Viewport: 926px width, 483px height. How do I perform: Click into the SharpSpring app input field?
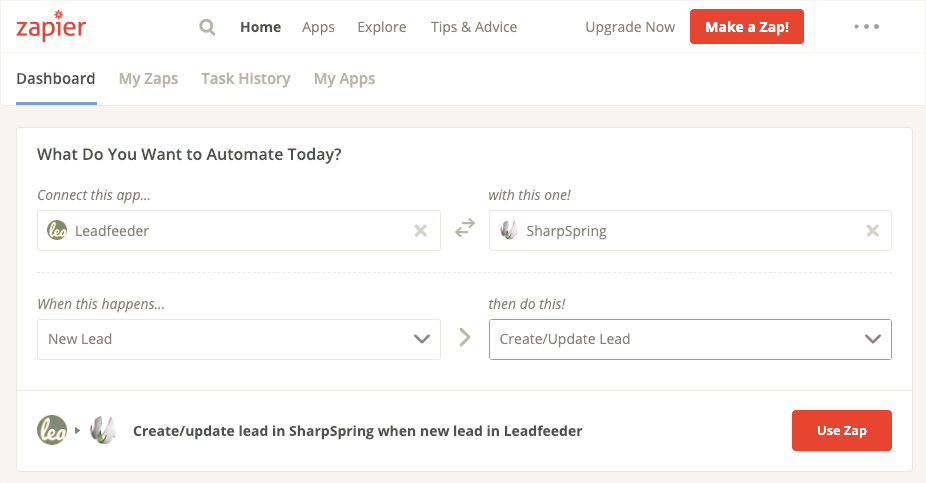pyautogui.click(x=690, y=230)
